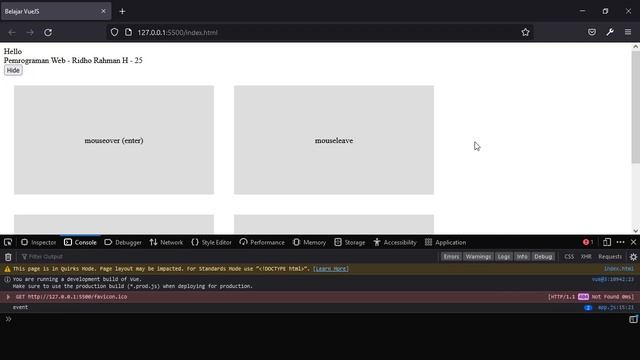Click the address bar URL
Image resolution: width=640 pixels, height=360 pixels.
(178, 32)
